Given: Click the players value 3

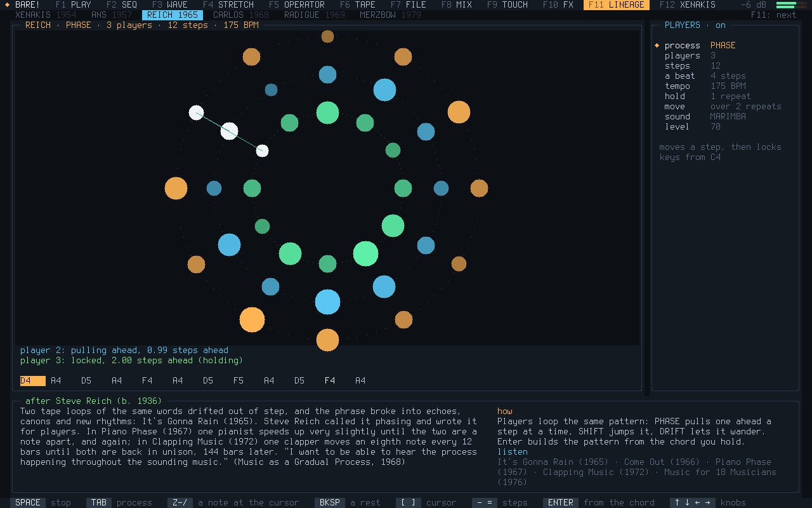Looking at the screenshot, I should point(713,56).
